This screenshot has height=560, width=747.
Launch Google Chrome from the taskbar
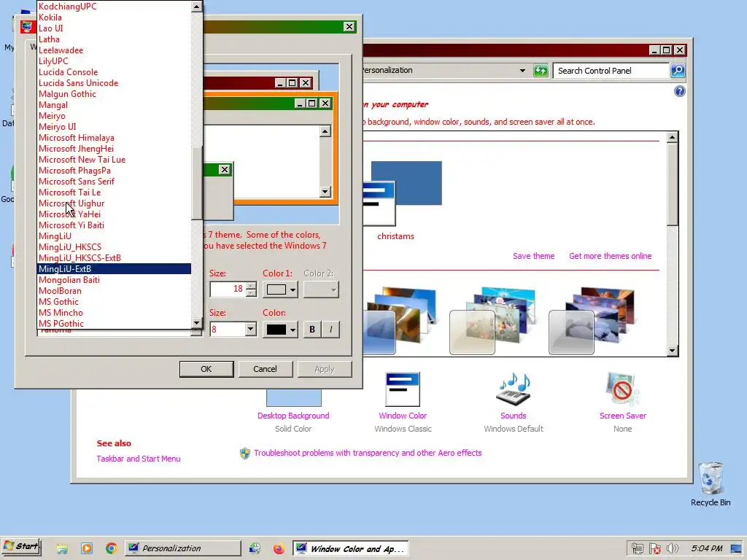112,548
